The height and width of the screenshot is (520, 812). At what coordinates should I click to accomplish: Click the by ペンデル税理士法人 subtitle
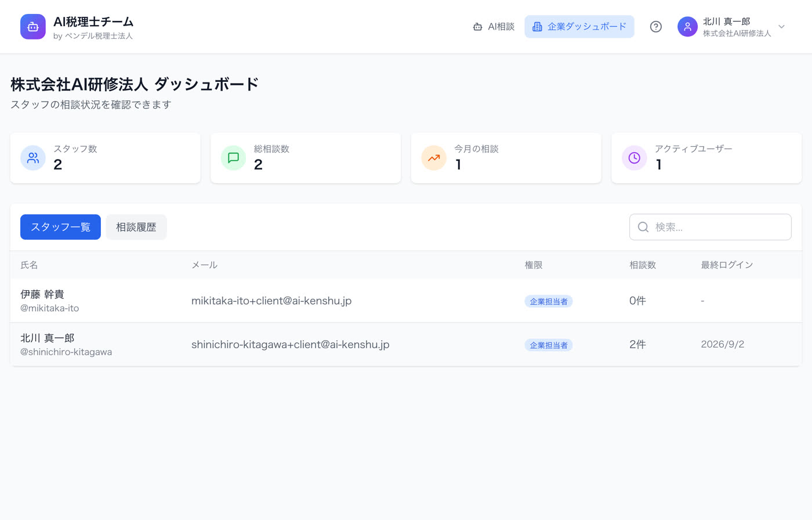pos(93,36)
